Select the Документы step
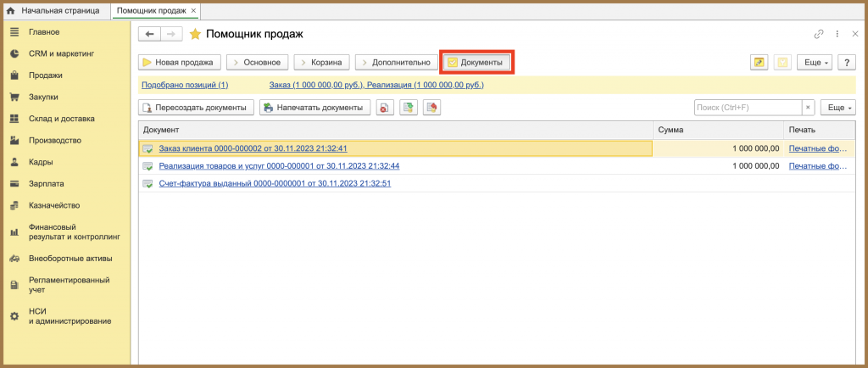 point(476,63)
